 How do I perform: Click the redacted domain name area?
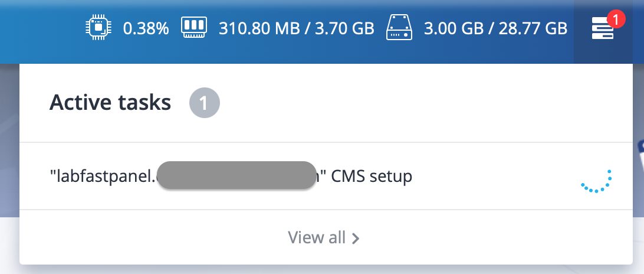point(237,175)
